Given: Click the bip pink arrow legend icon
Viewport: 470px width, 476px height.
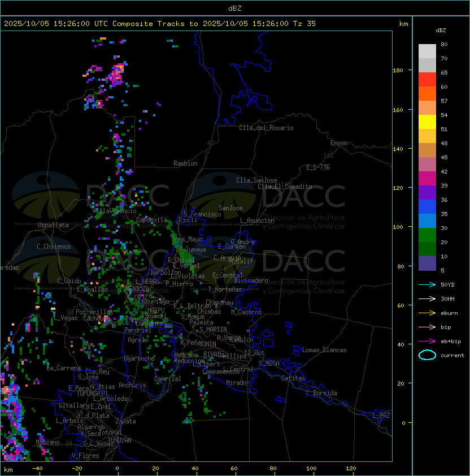Looking at the screenshot, I should pos(427,327).
